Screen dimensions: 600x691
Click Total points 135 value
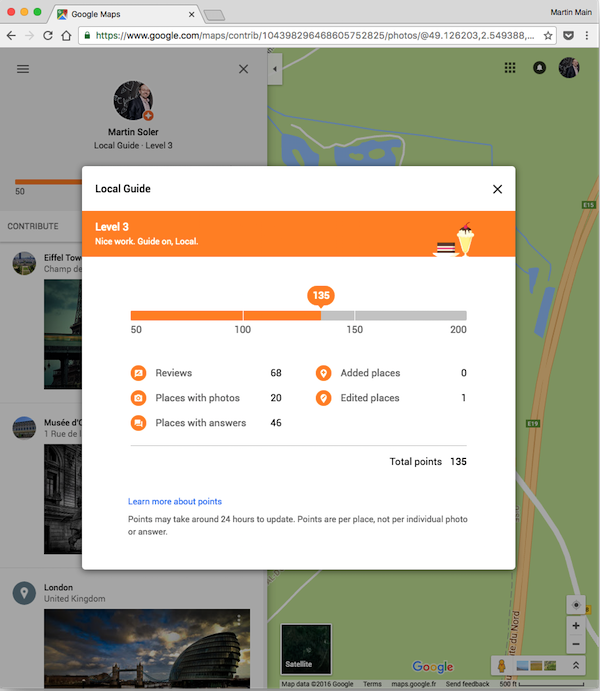[458, 461]
